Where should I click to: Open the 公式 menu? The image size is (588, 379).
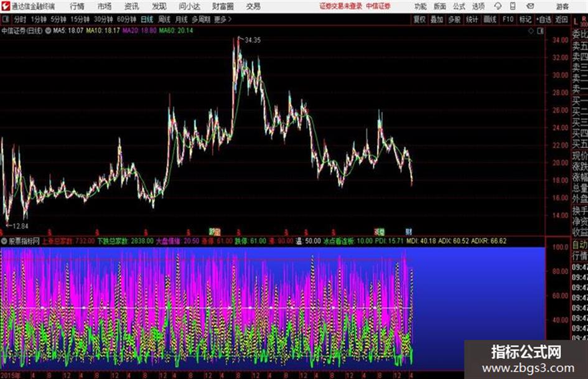pyautogui.click(x=459, y=6)
